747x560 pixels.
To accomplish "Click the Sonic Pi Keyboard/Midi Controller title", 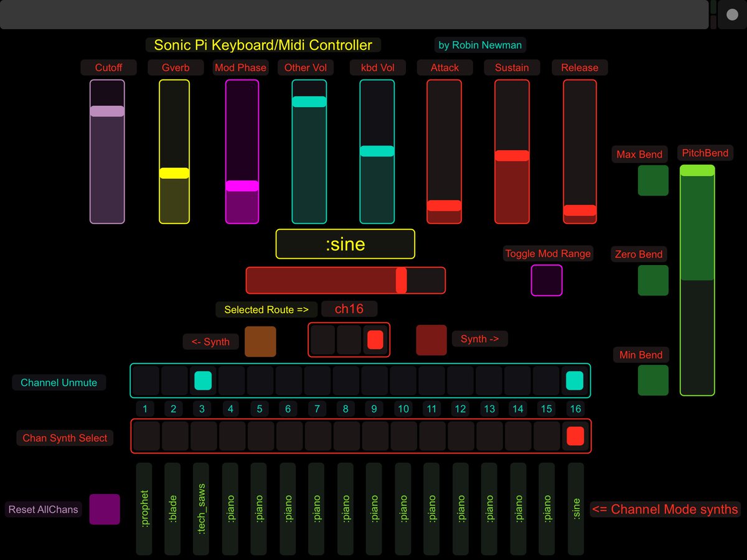I will (263, 45).
